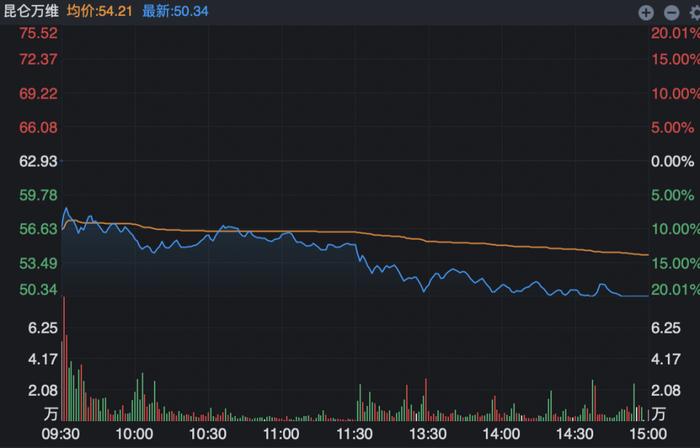Click the 0.00% percent axis label

click(672, 161)
